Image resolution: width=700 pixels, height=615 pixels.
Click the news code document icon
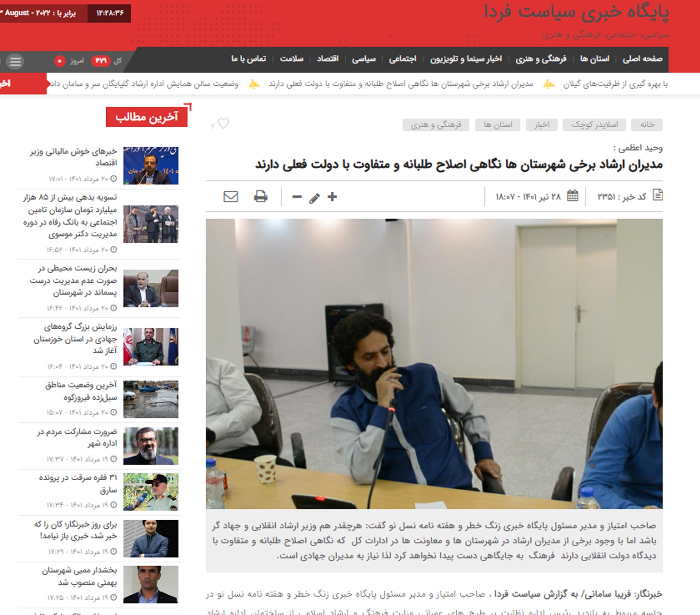658,195
